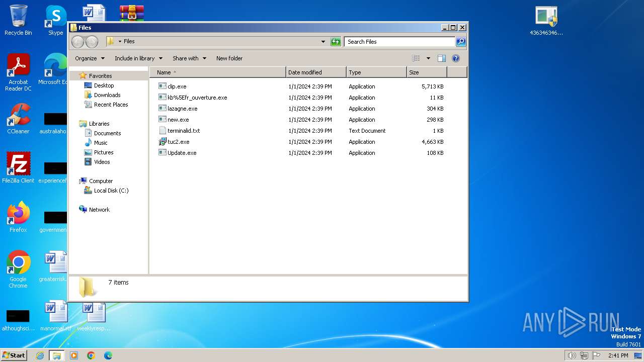Click inside the Search Files box
644x362 pixels.
point(400,42)
